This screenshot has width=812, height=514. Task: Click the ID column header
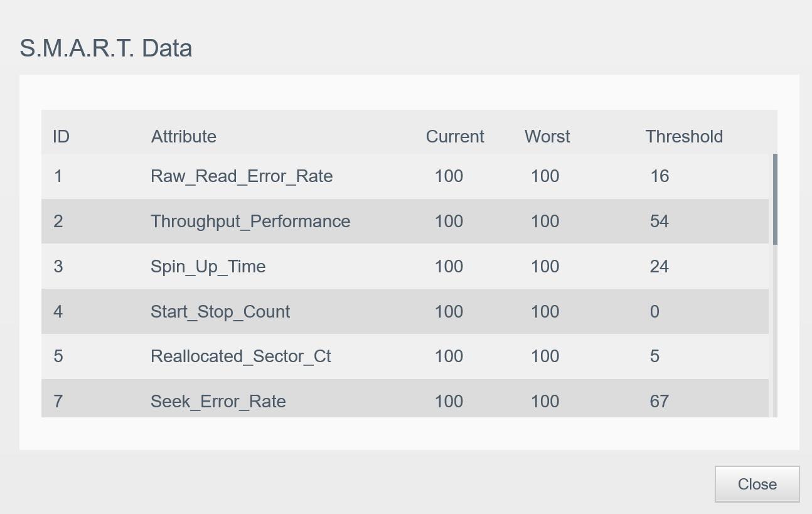pos(61,136)
